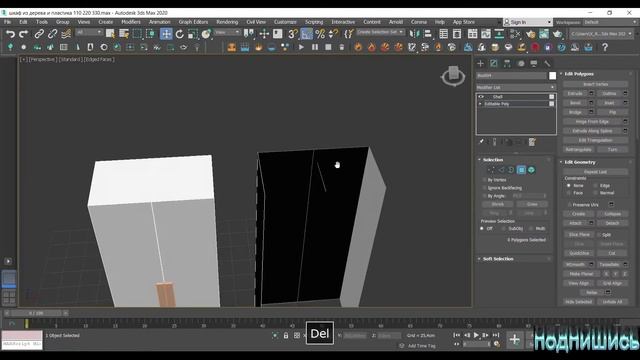Select Constraints Edge radio button

(596, 186)
